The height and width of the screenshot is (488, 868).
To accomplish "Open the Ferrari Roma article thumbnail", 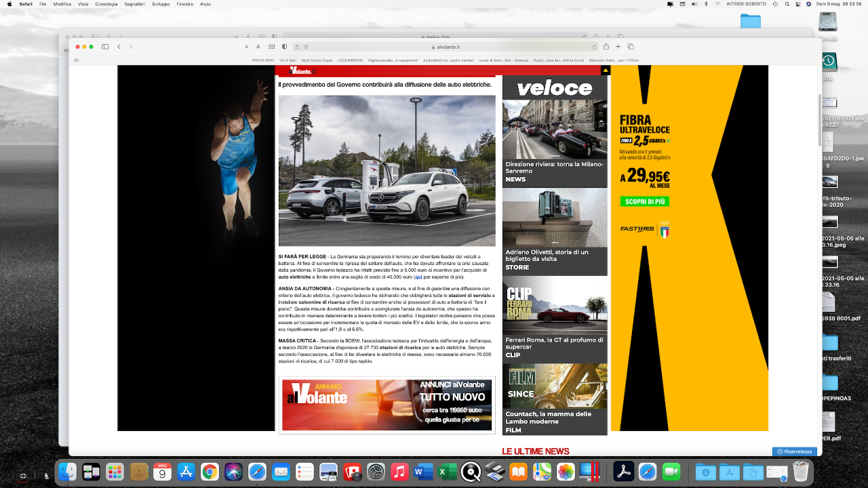I will [x=555, y=306].
